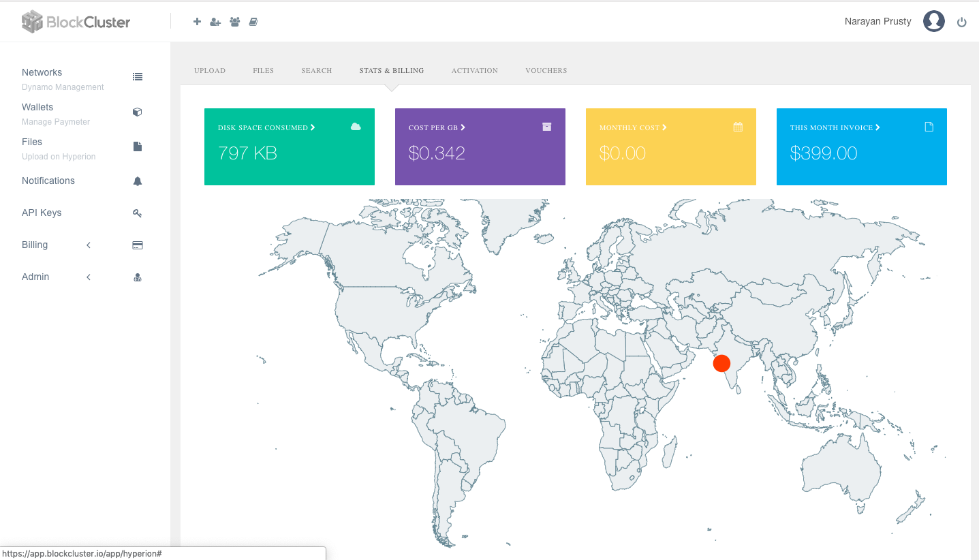
Task: Click the $0.00 monthly cost value
Action: (623, 153)
